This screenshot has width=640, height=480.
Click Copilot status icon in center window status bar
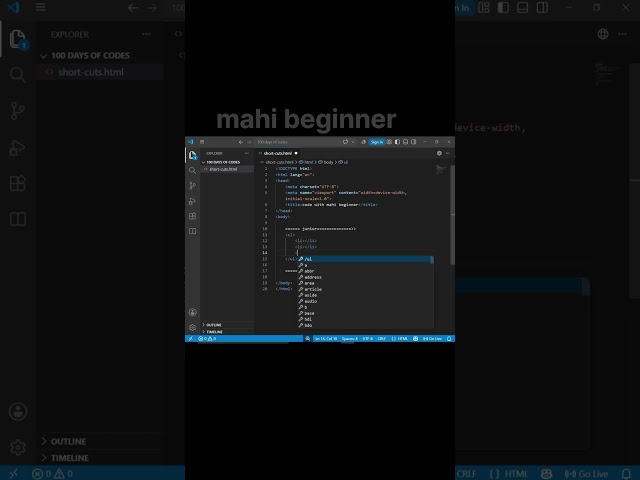(x=415, y=339)
